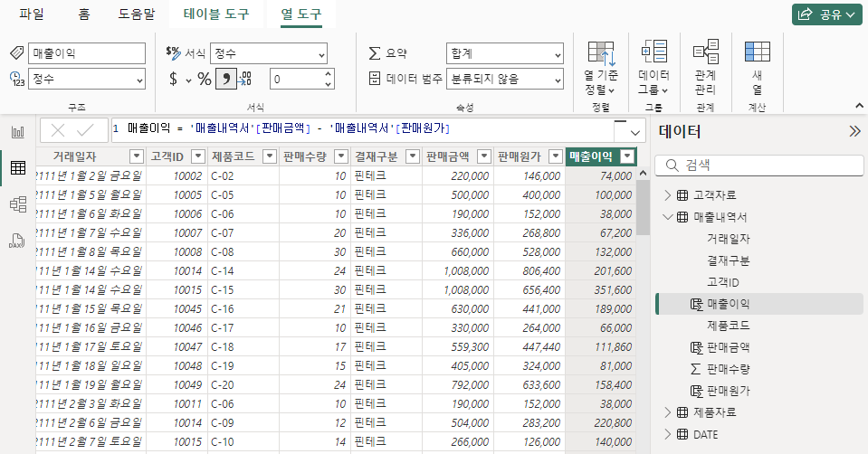Open the Data groups icon
Image resolution: width=868 pixels, height=454 pixels.
click(653, 52)
